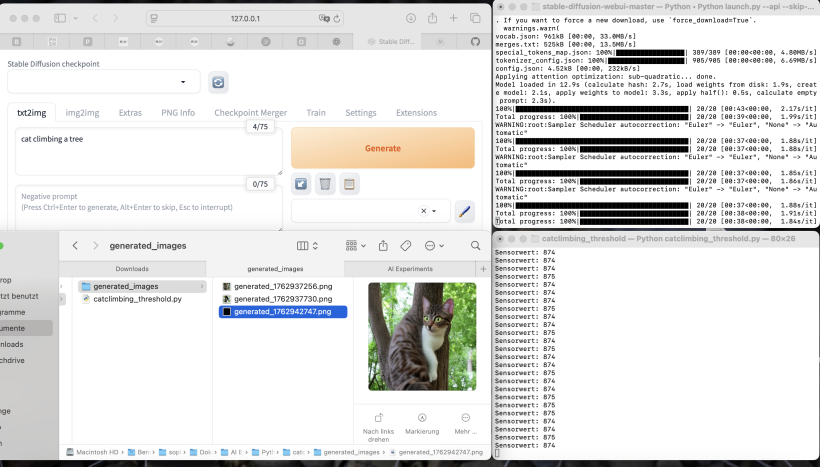Image resolution: width=820 pixels, height=467 pixels.
Task: Click the refresh checkpoint list icon
Action: (x=218, y=83)
